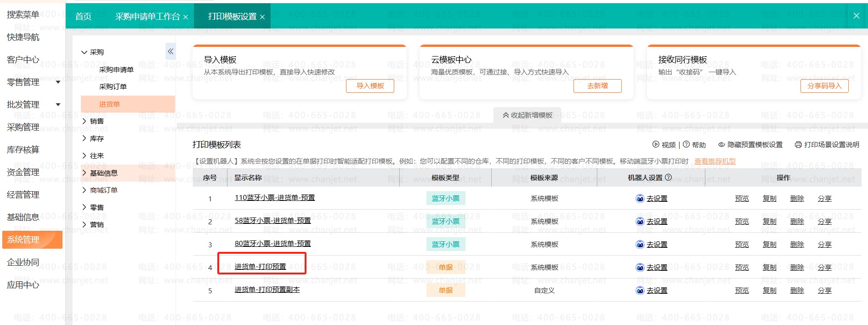The width and height of the screenshot is (868, 325).
Task: Click the 导入模板 button
Action: [370, 86]
